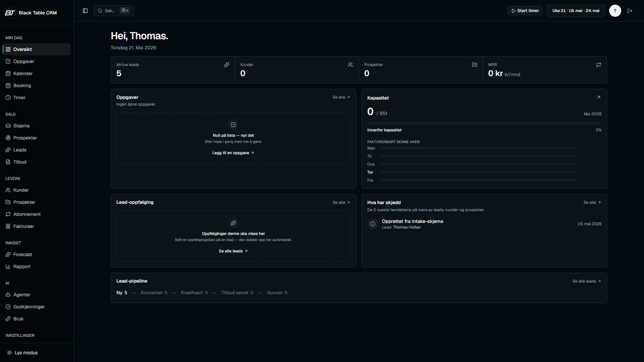This screenshot has width=644, height=362.
Task: Click the Leads sparkle icon in sidebar
Action: 8,150
